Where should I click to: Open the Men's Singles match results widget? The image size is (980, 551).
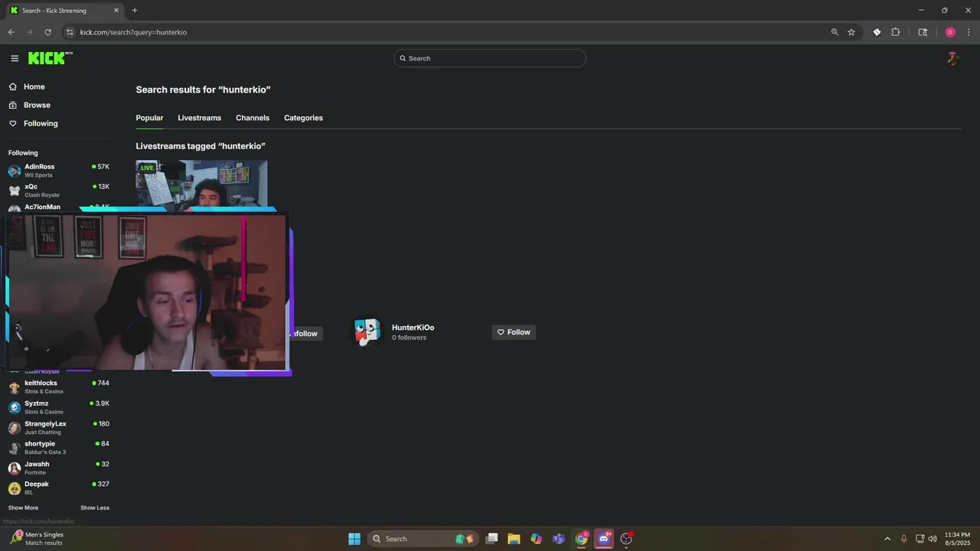point(38,539)
